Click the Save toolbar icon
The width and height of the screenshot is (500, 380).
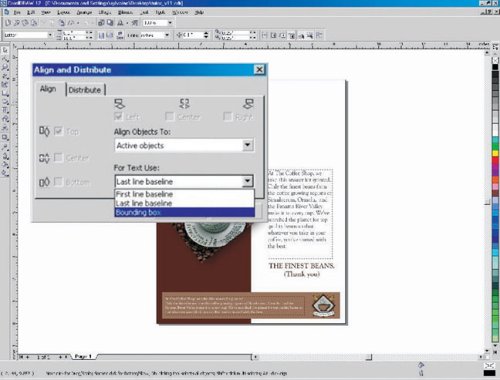click(x=25, y=23)
